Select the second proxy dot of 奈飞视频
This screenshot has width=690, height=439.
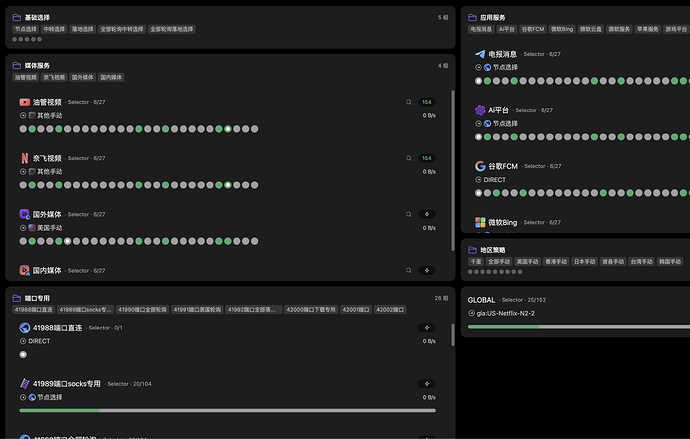pos(32,185)
